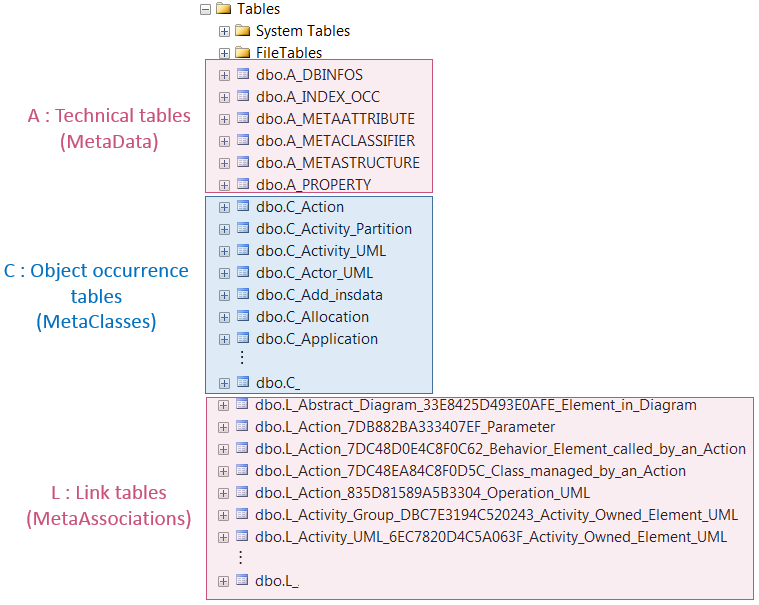759x605 pixels.
Task: Click the FileTables folder icon
Action: tap(242, 53)
